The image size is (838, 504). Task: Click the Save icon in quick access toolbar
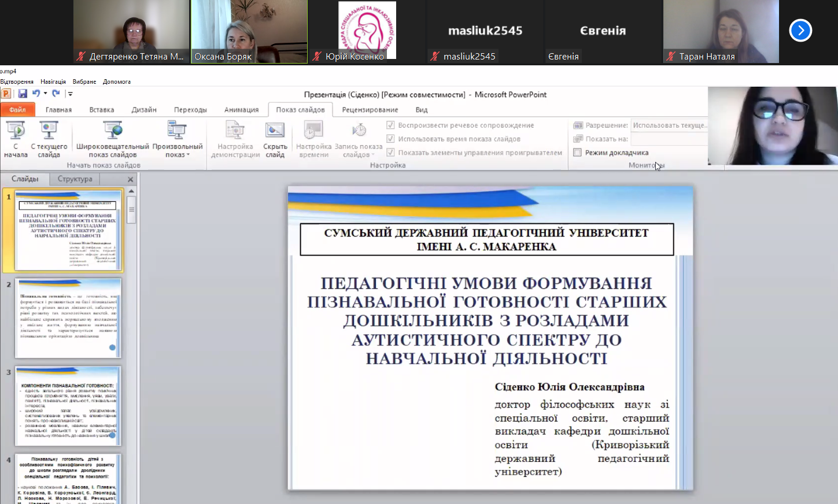23,94
